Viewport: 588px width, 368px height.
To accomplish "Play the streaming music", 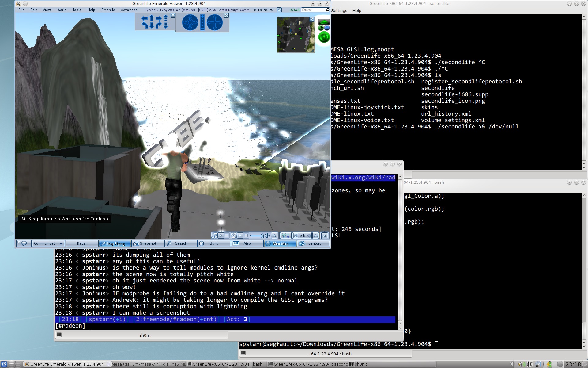I will pyautogui.click(x=221, y=236).
